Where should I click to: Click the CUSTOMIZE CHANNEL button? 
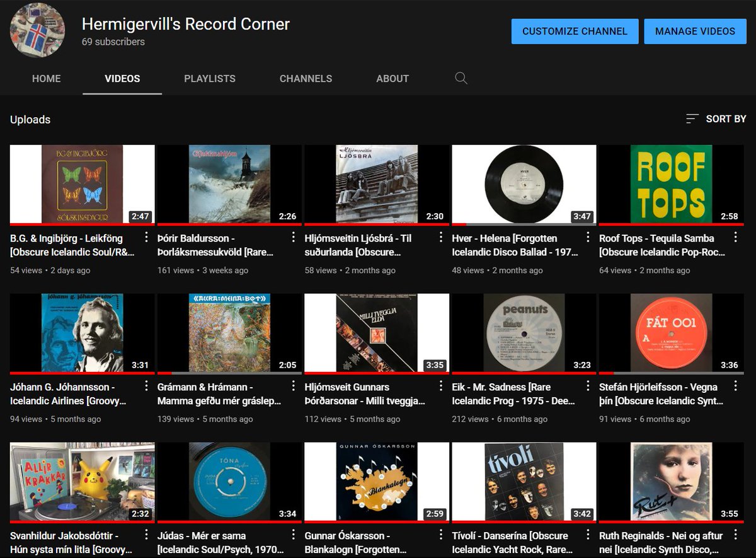pyautogui.click(x=575, y=31)
